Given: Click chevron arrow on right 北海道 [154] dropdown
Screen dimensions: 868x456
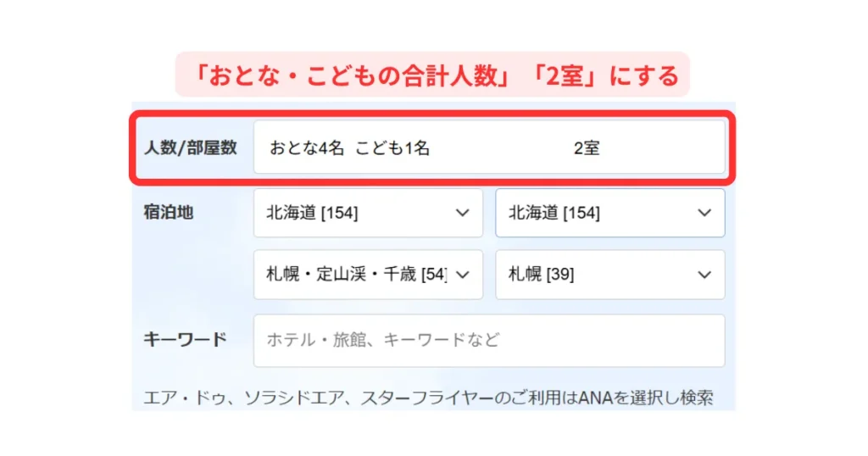Looking at the screenshot, I should coord(704,213).
